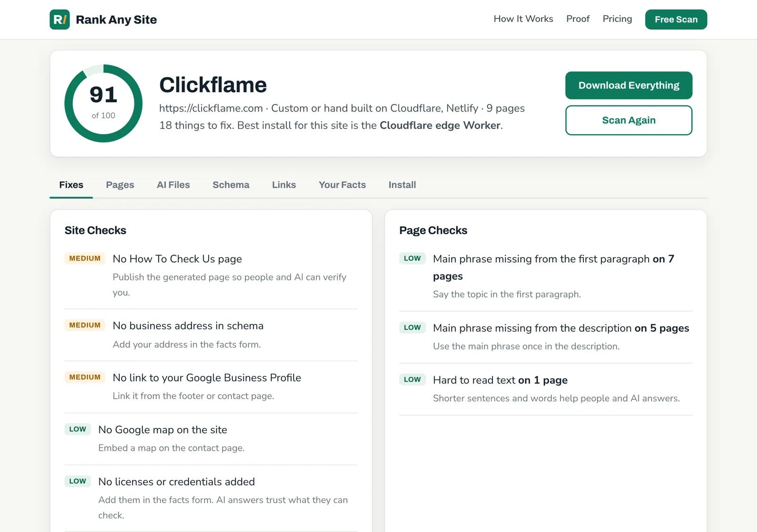Click "Main phrase missing from the first paragraph"
The width and height of the screenshot is (757, 532).
(541, 259)
